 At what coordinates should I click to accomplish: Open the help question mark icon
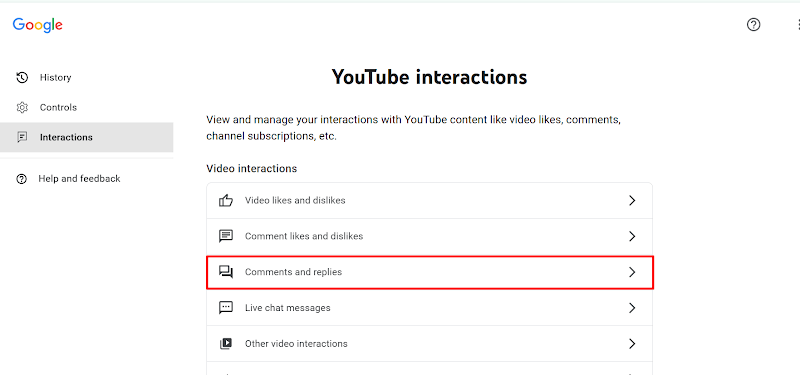click(x=753, y=24)
